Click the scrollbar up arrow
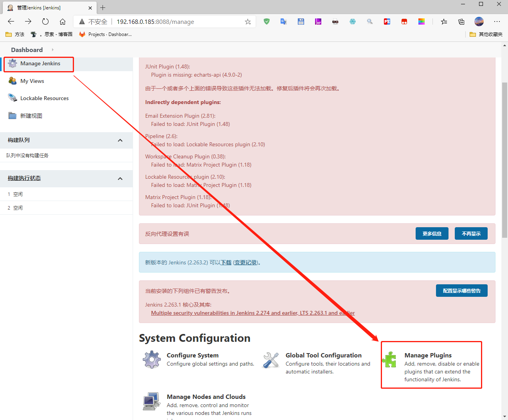The image size is (508, 420). click(505, 45)
